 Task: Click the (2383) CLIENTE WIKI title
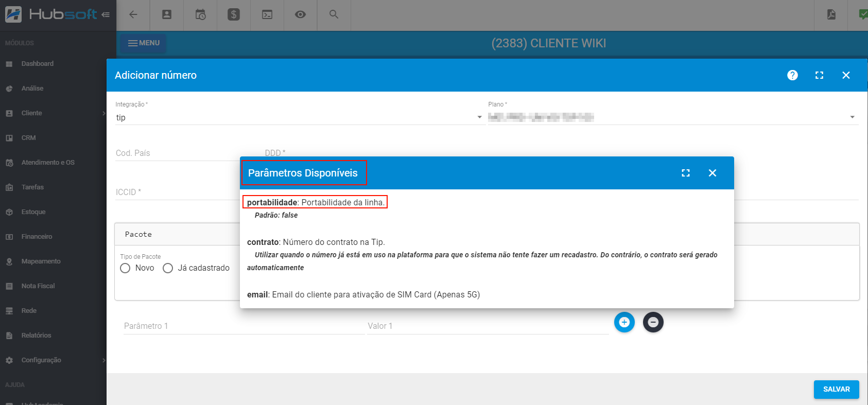pyautogui.click(x=549, y=43)
